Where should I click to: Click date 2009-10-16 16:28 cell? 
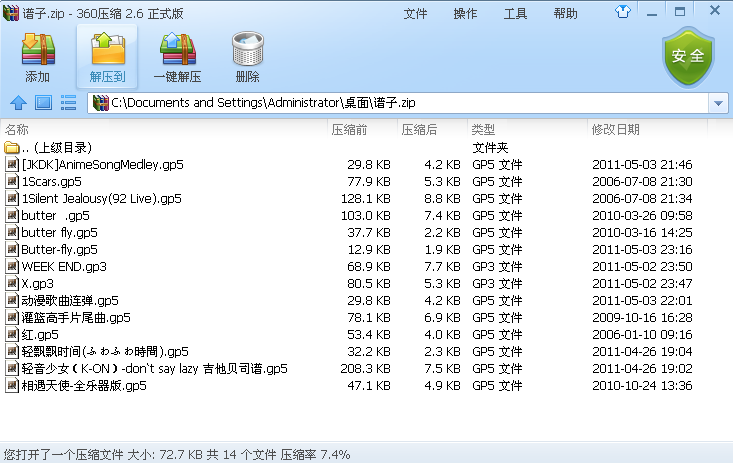[642, 318]
